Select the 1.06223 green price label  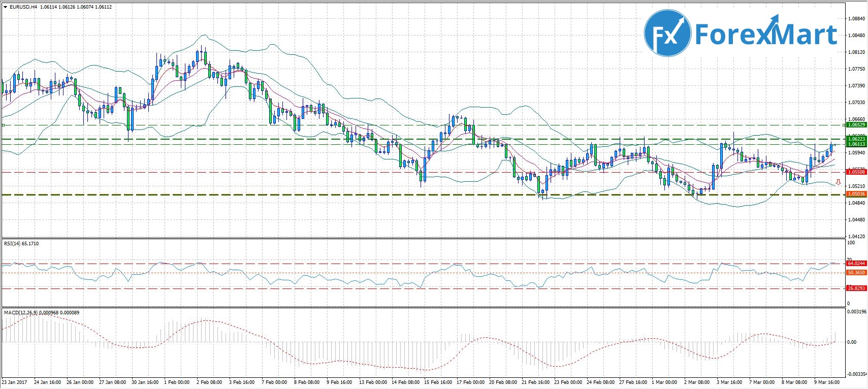click(x=856, y=139)
